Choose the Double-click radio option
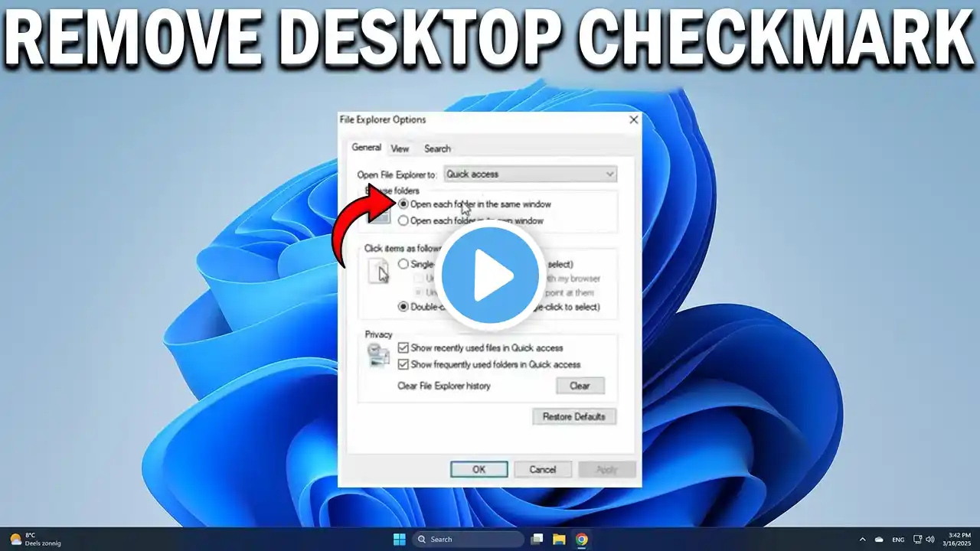This screenshot has width=980, height=551. [x=403, y=307]
